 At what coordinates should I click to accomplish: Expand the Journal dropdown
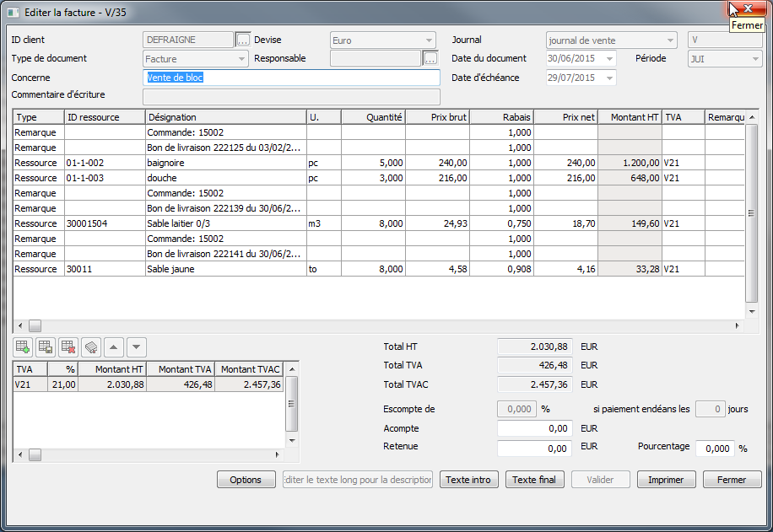[x=670, y=40]
